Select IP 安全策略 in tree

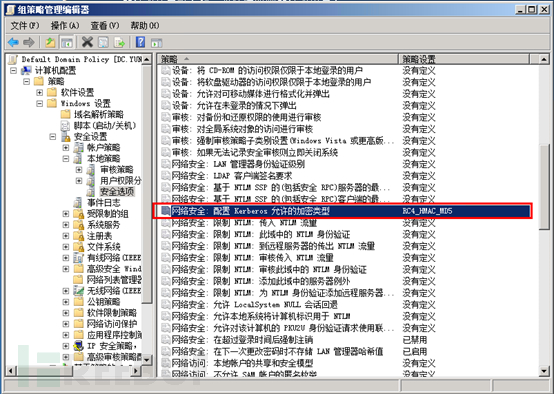112,346
